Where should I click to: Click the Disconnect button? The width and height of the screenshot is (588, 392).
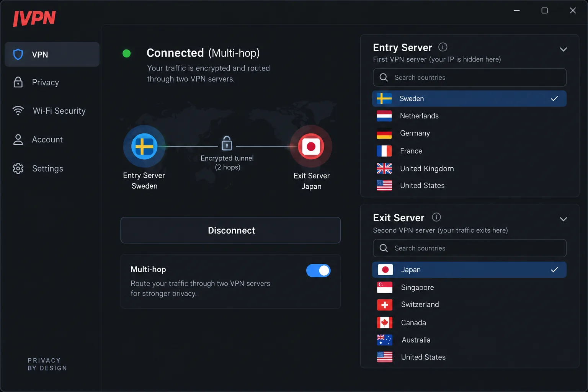click(230, 230)
